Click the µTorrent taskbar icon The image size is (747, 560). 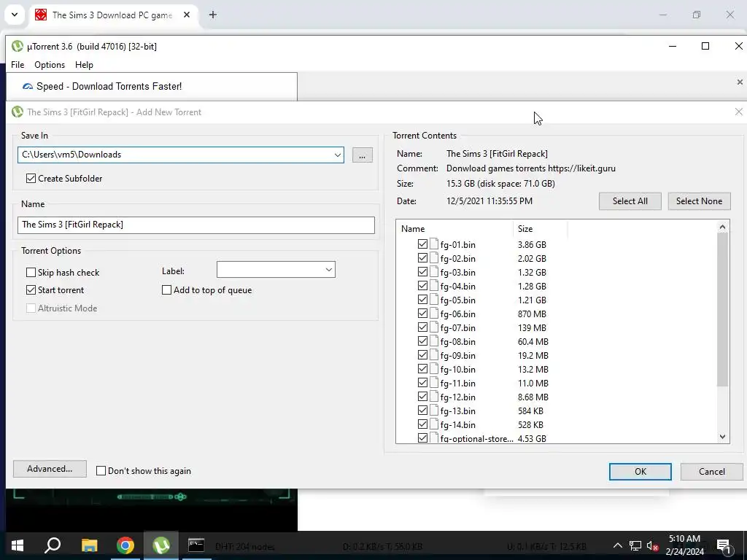point(161,545)
